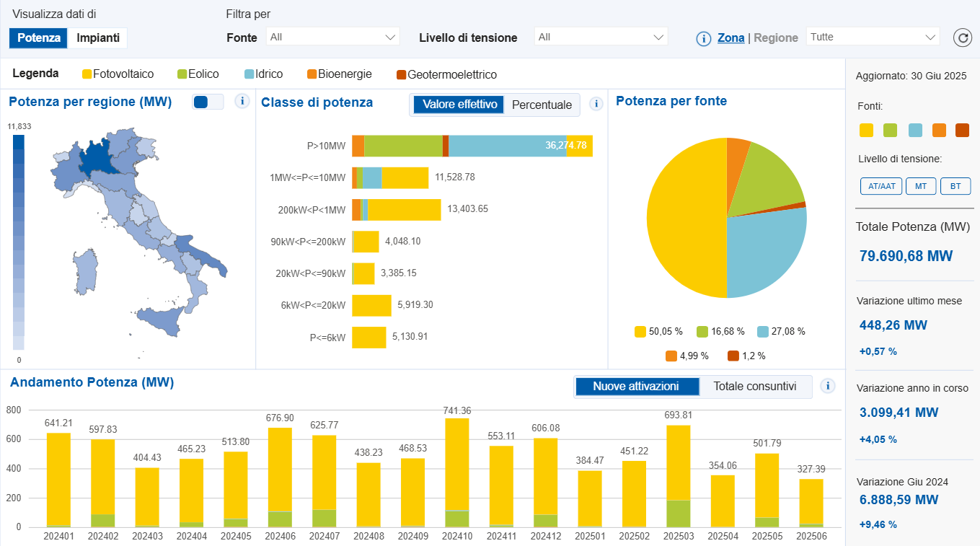
Task: Click the Zona link
Action: coord(731,38)
